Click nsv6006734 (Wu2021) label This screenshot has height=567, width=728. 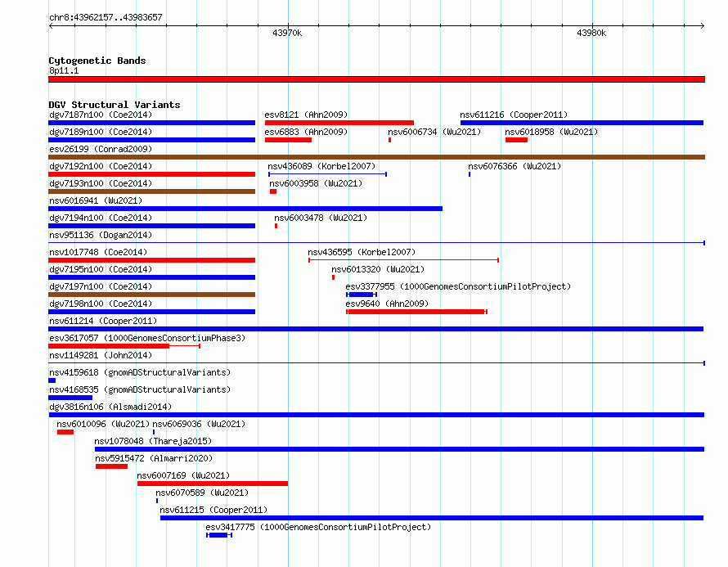pos(434,132)
